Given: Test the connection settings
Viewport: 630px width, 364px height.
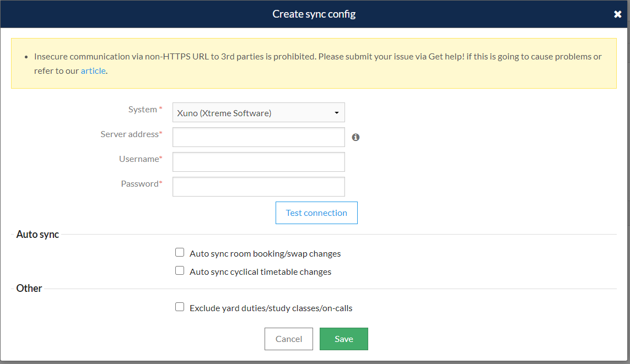Looking at the screenshot, I should [316, 213].
